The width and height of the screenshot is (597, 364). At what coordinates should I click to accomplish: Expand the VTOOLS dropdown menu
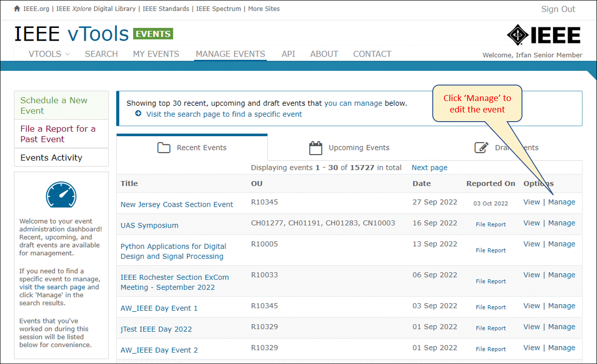(x=49, y=54)
